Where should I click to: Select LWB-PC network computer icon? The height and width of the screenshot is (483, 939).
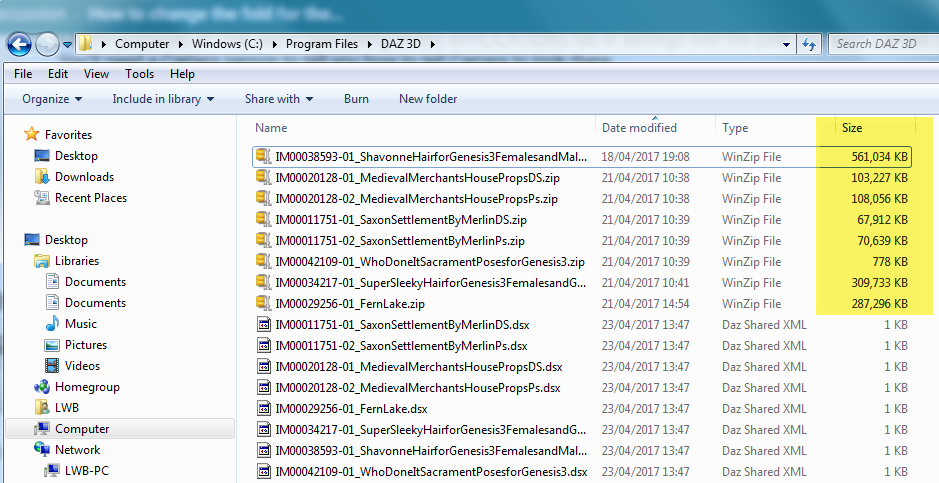(53, 470)
